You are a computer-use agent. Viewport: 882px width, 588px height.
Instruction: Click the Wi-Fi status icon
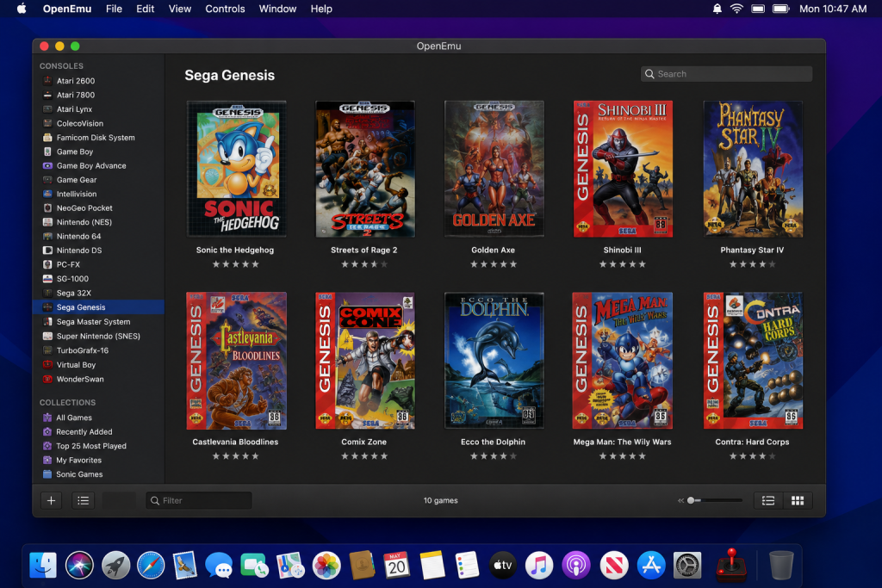click(x=736, y=9)
